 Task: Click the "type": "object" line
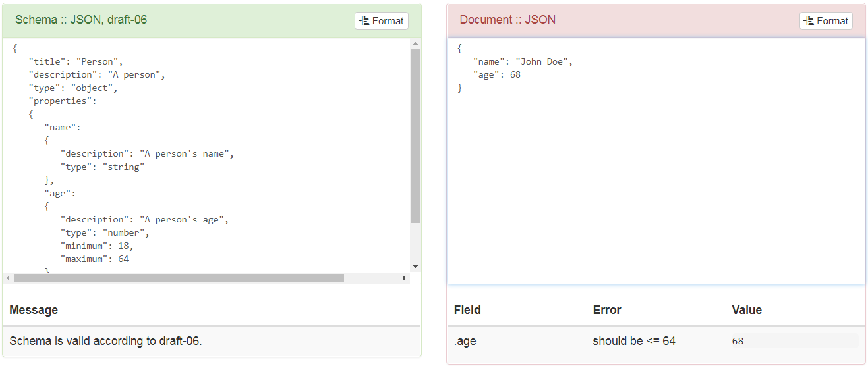coord(73,88)
